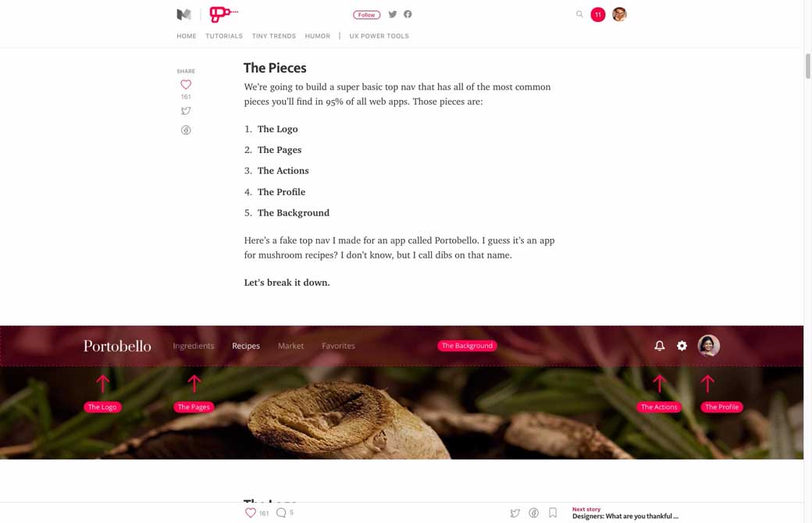Share via Facebook icon in left sidebar

tap(186, 130)
